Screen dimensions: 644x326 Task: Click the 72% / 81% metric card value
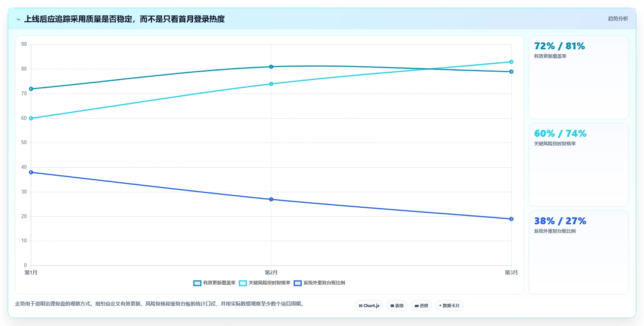559,46
